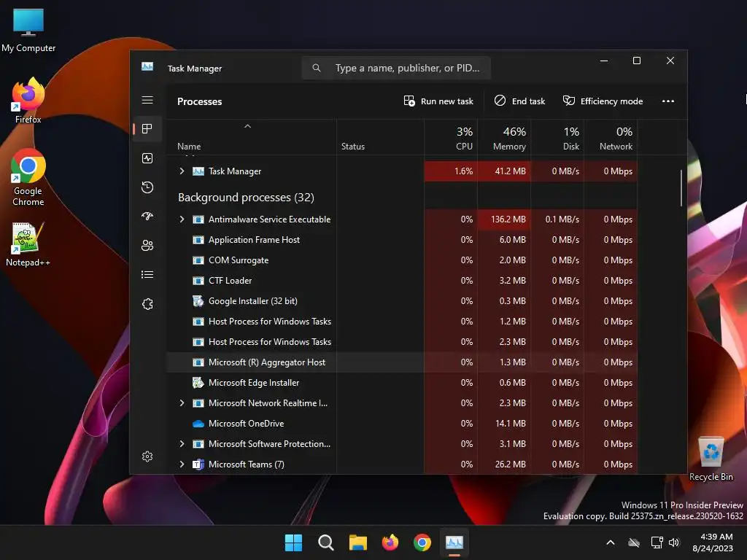Open the Windows Start menu
This screenshot has height=560, width=747.
click(293, 542)
